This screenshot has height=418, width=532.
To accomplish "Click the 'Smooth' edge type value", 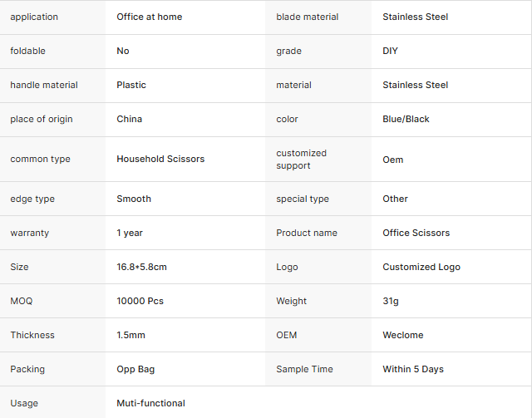I will [x=134, y=199].
